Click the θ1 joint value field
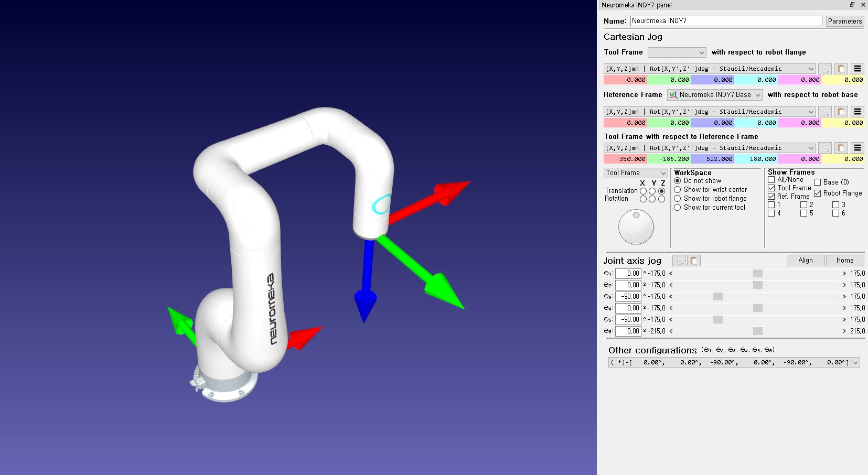The height and width of the screenshot is (475, 868). pos(628,274)
